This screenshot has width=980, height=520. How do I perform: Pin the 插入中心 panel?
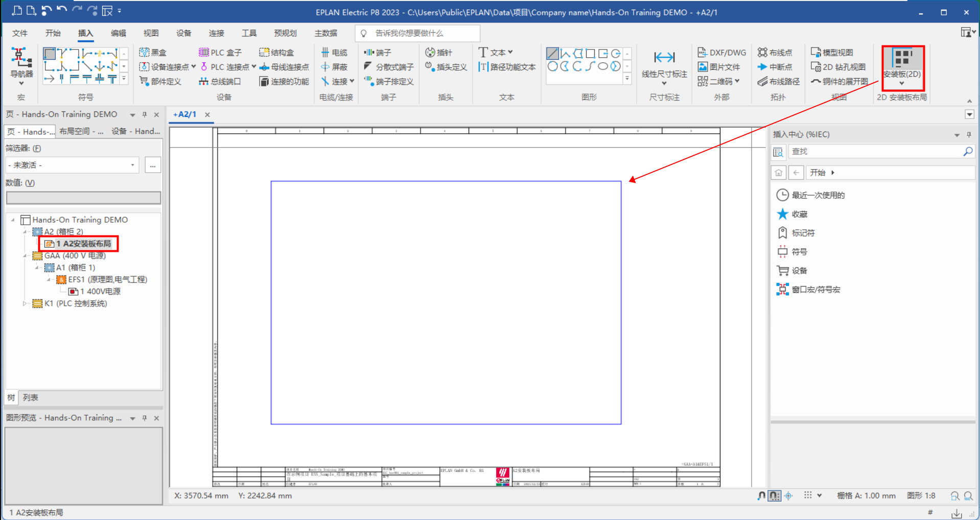[x=969, y=135]
